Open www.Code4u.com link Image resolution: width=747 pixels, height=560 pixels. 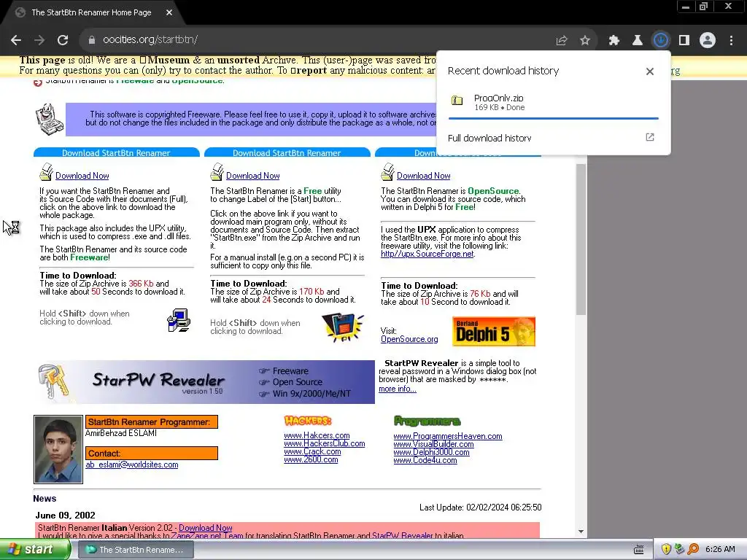(x=425, y=461)
